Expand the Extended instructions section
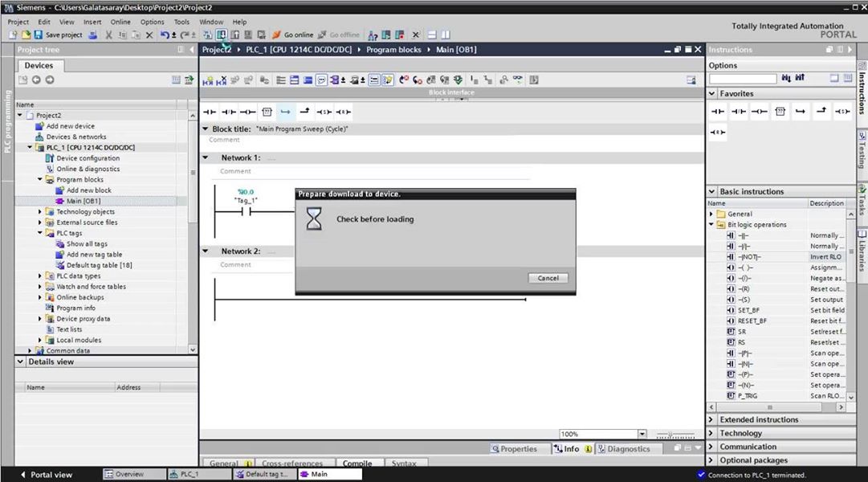Viewport: 868px width, 482px height. coord(712,420)
